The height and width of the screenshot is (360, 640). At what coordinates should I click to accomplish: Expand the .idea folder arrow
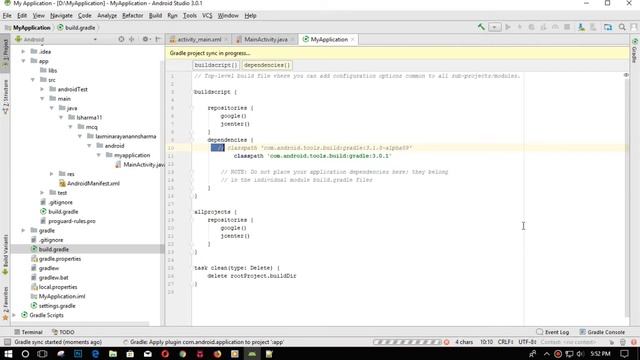click(x=23, y=51)
